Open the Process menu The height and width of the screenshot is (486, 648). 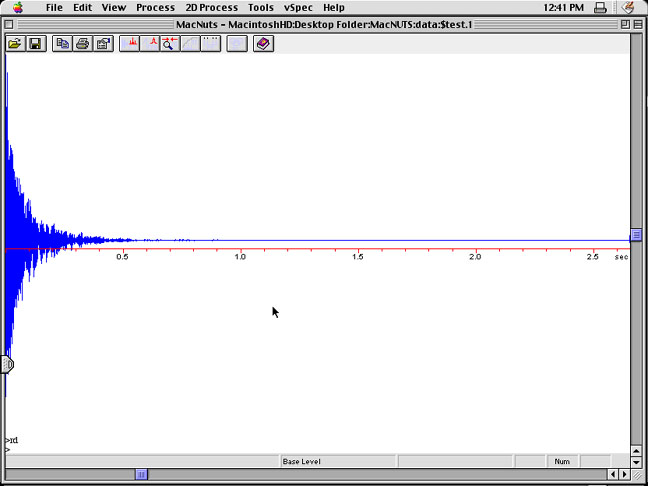click(155, 7)
